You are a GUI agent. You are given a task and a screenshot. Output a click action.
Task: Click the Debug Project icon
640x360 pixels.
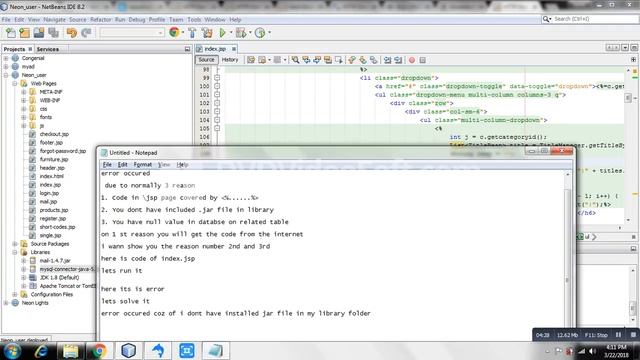tap(241, 33)
